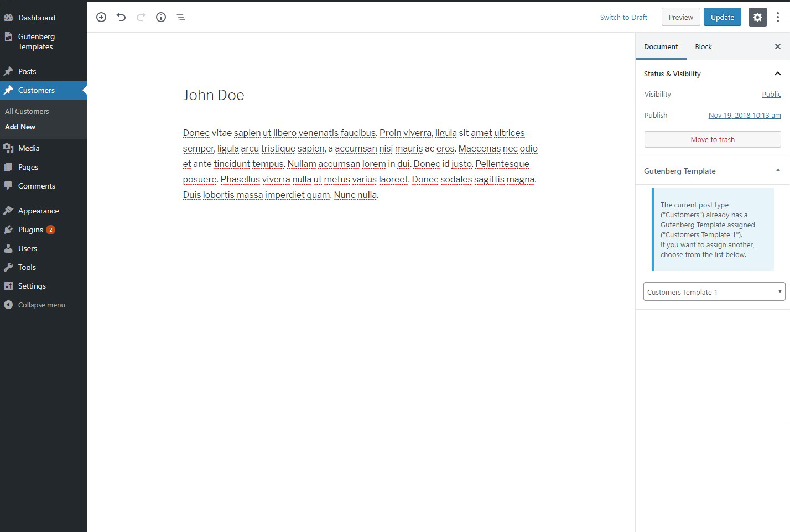Collapse the Status & Visibility panel

(778, 74)
